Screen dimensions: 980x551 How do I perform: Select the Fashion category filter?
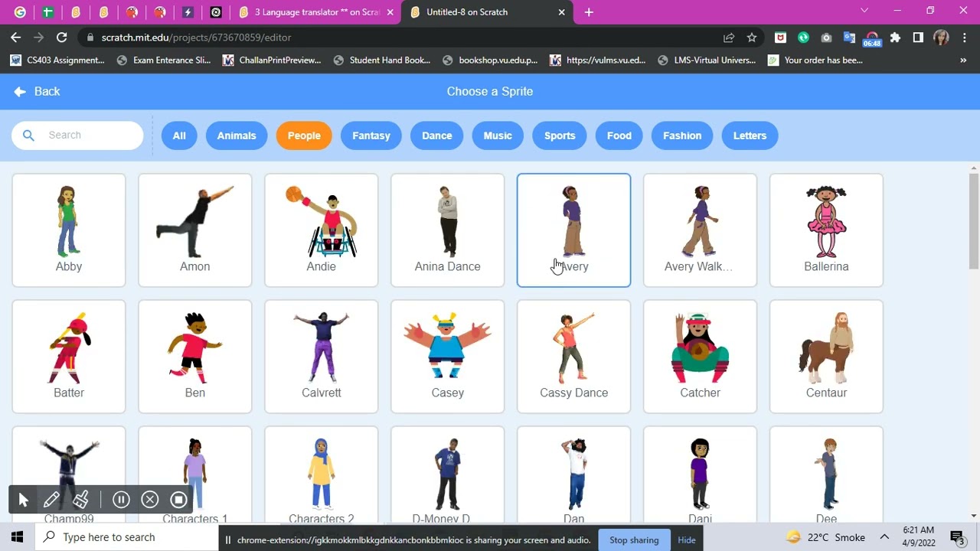coord(682,135)
